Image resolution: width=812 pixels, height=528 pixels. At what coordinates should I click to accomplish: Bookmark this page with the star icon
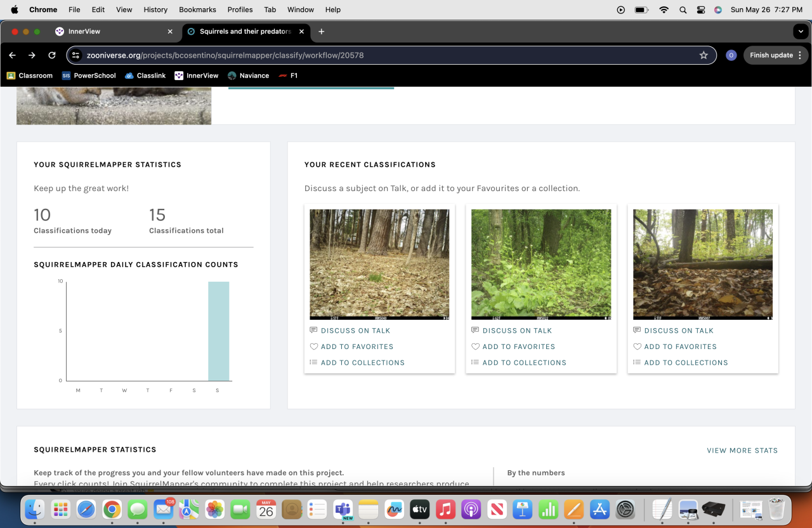tap(704, 55)
